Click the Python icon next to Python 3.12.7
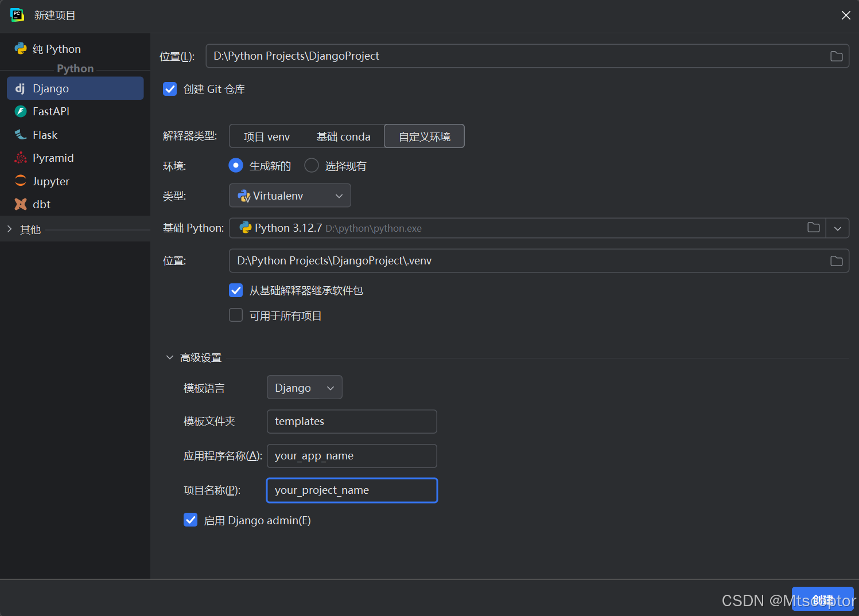 point(246,228)
